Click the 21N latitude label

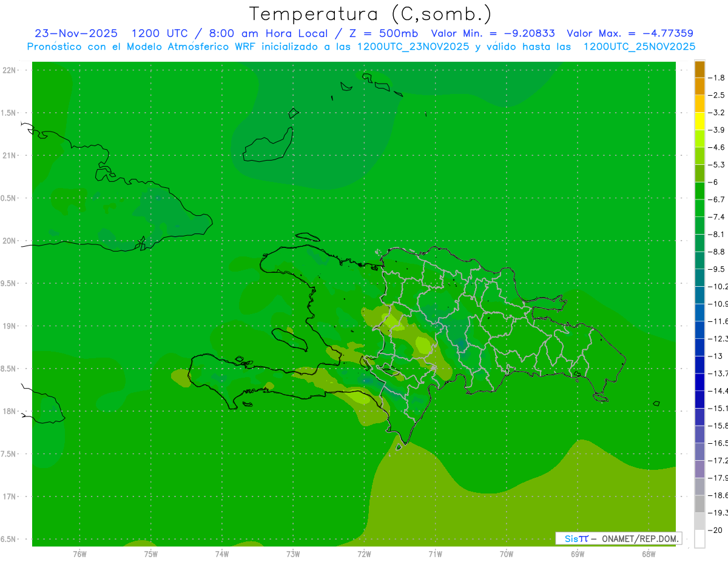coord(8,155)
